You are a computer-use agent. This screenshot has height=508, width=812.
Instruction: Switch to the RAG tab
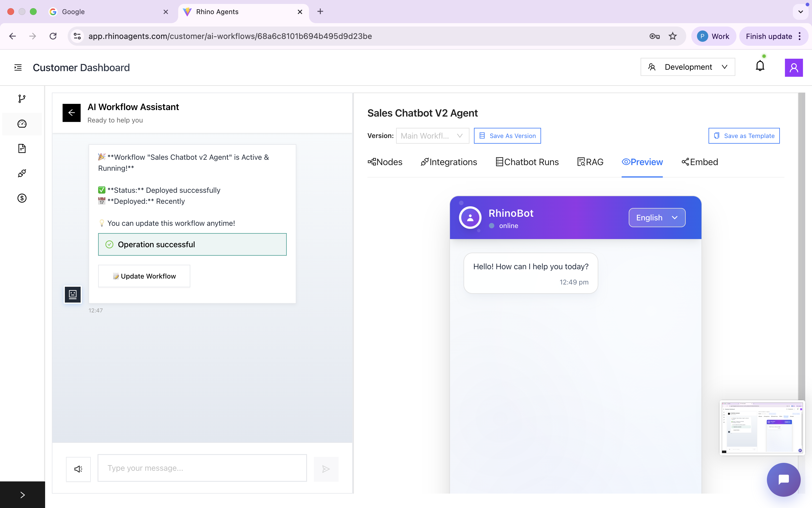tap(590, 162)
